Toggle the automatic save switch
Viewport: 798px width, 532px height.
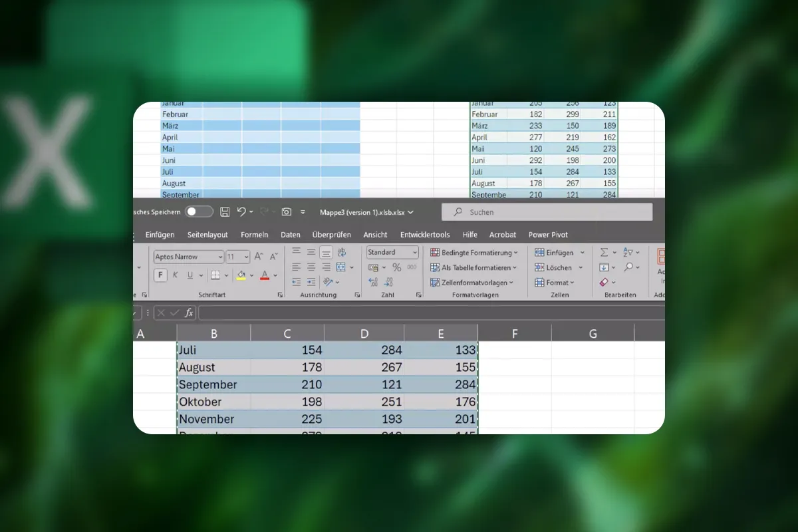pyautogui.click(x=199, y=211)
